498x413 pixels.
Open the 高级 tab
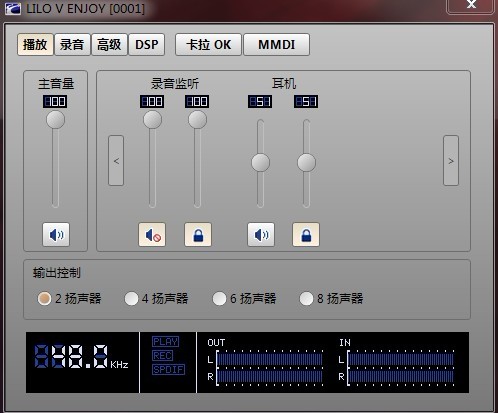pos(109,44)
